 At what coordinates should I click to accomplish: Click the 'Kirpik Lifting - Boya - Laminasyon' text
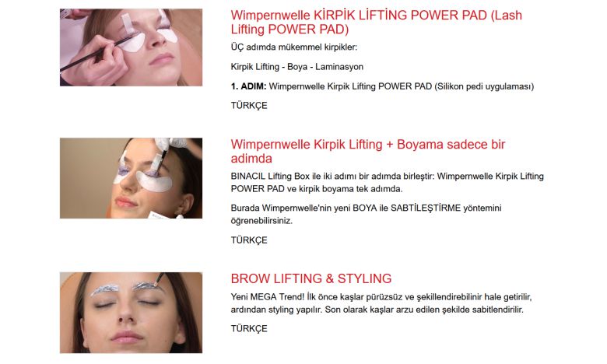click(297, 67)
